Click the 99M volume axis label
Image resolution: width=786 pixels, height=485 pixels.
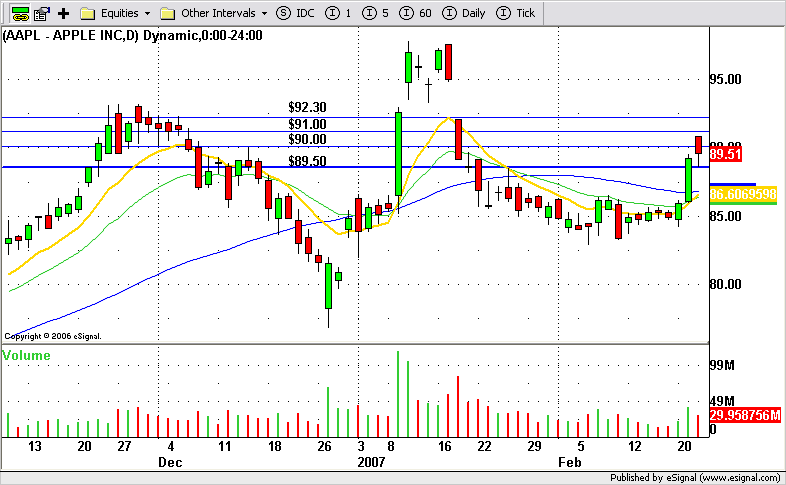722,365
